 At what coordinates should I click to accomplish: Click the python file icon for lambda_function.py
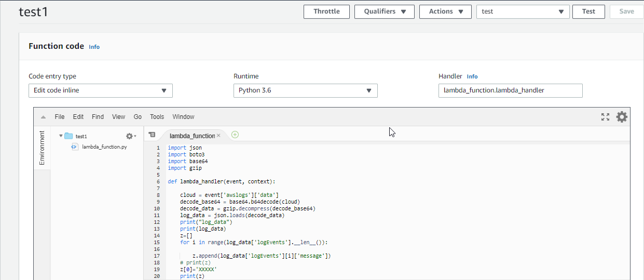(x=74, y=147)
